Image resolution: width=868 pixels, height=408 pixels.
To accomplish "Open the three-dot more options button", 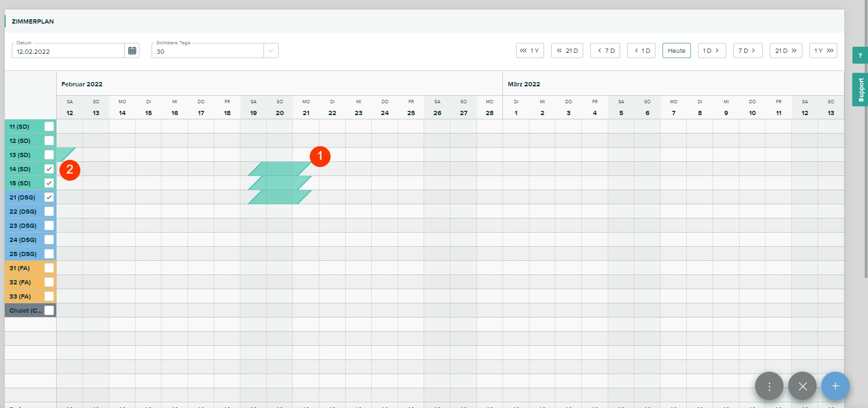I will point(769,386).
